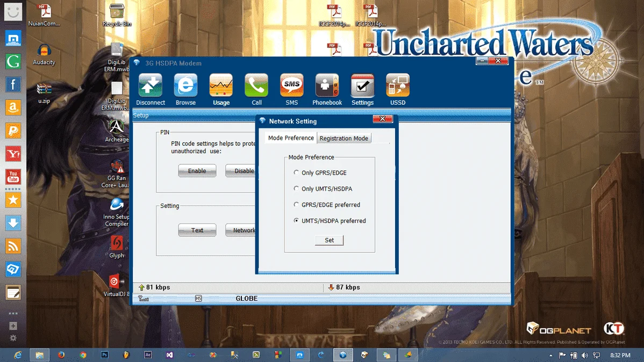Open Visual Studio from the taskbar
The width and height of the screenshot is (644, 362).
[x=170, y=355]
